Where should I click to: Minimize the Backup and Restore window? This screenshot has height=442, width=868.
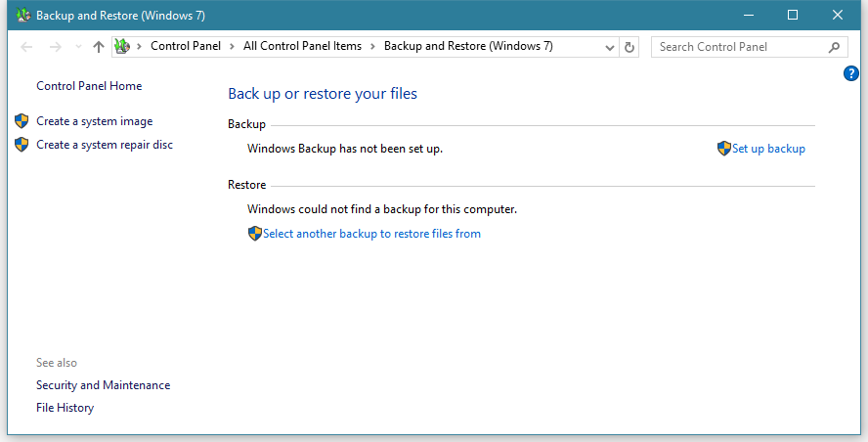click(x=749, y=15)
